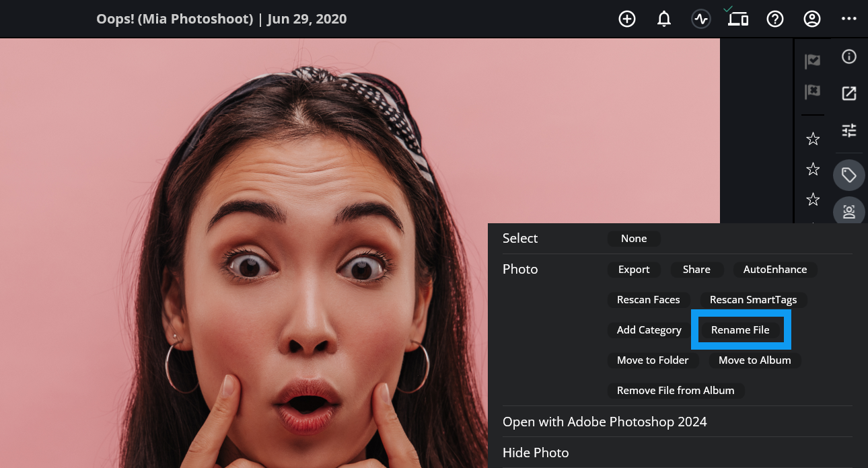Open the sync activity icon
Screen dimensions: 868x468
[x=701, y=19]
